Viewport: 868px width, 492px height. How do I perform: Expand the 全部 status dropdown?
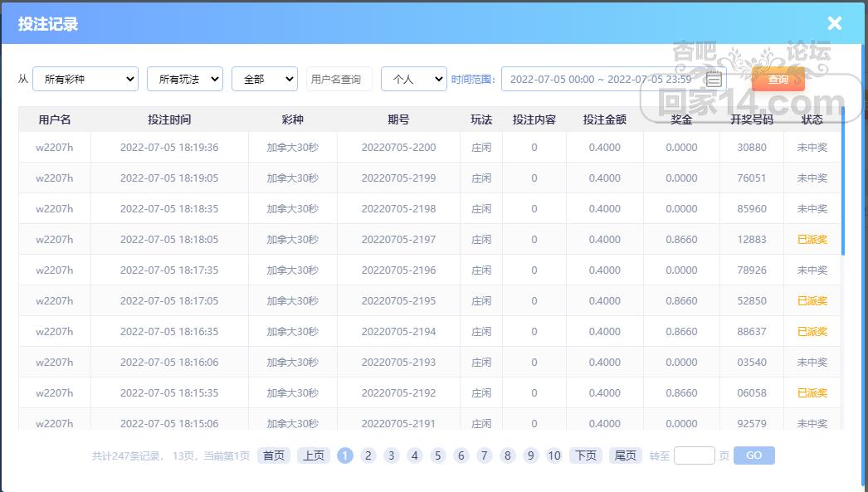[264, 79]
